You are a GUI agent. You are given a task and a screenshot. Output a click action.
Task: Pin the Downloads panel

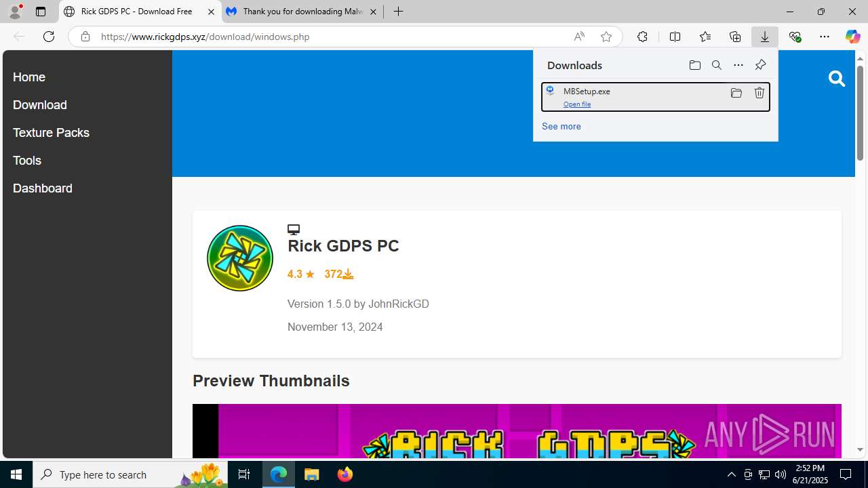click(x=760, y=65)
